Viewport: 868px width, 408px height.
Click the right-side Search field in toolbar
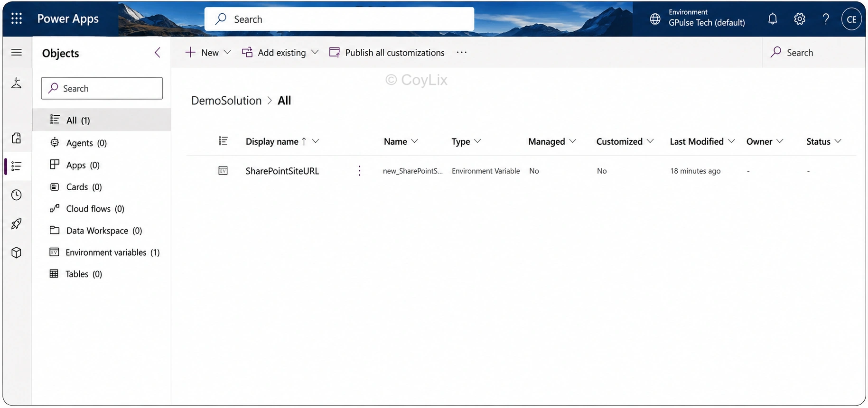click(x=814, y=52)
